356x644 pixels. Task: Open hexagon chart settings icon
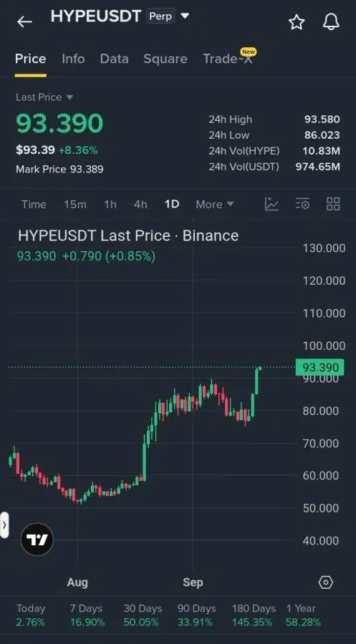pyautogui.click(x=326, y=582)
